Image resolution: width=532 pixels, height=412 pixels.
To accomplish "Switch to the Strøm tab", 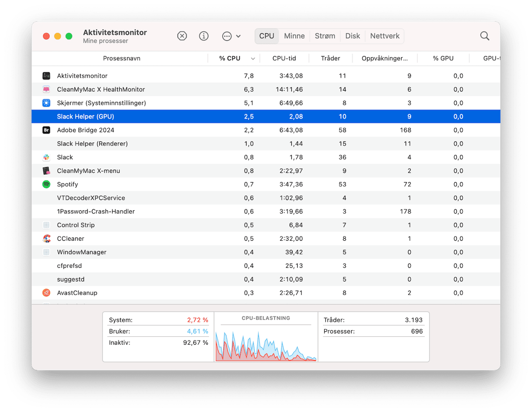I will click(325, 36).
